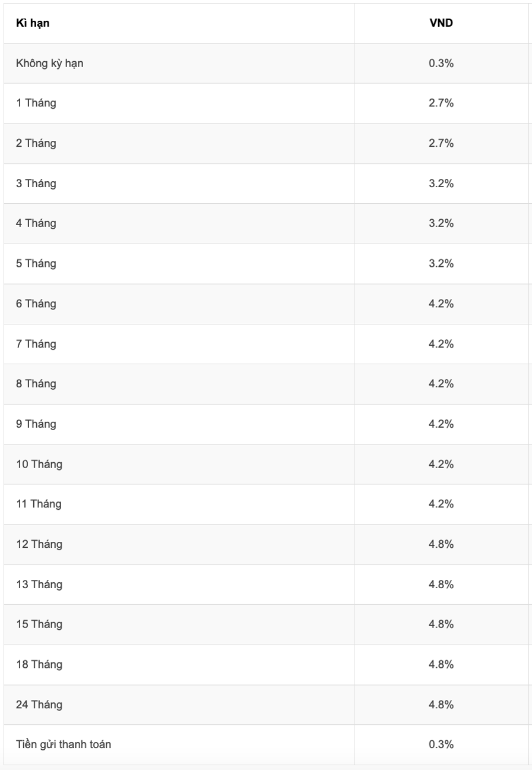The image size is (532, 770).
Task: Select the "7 Tháng" term cell
Action: tap(36, 343)
